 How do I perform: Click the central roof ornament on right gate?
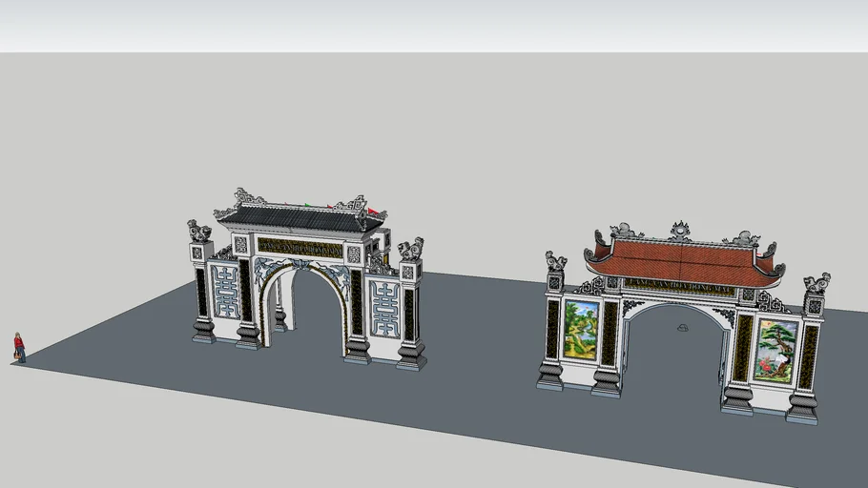click(x=680, y=230)
